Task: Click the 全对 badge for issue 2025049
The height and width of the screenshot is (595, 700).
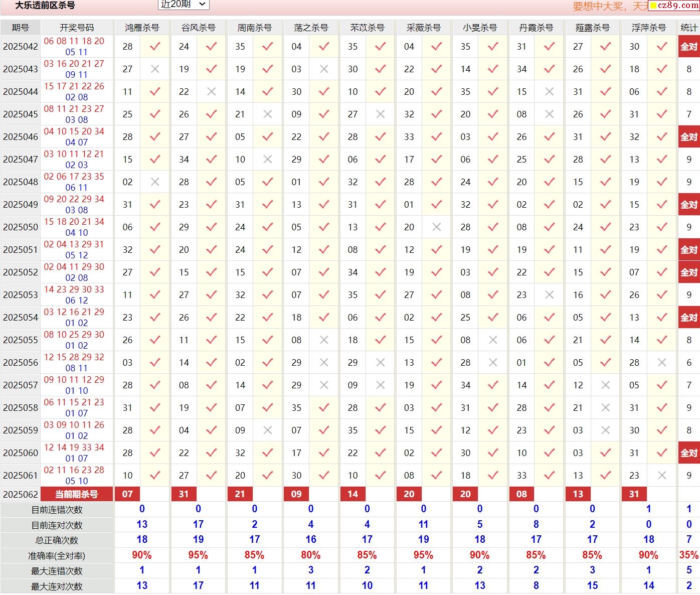Action: [689, 205]
